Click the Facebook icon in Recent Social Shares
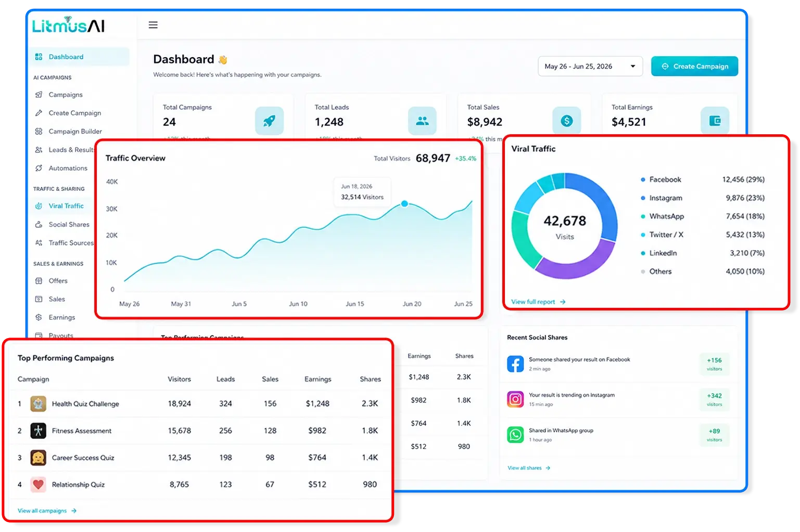This screenshot has width=800, height=532. (515, 364)
